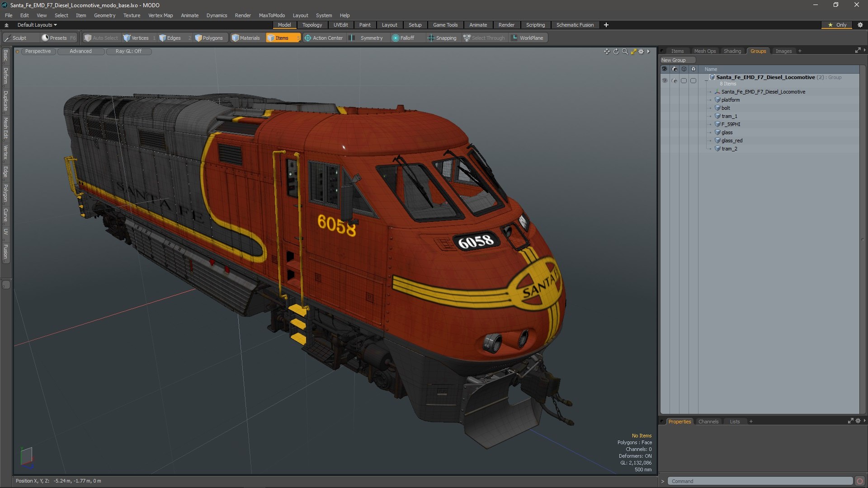Click the mesh icon of the platform item
Viewport: 868px width, 488px height.
717,100
